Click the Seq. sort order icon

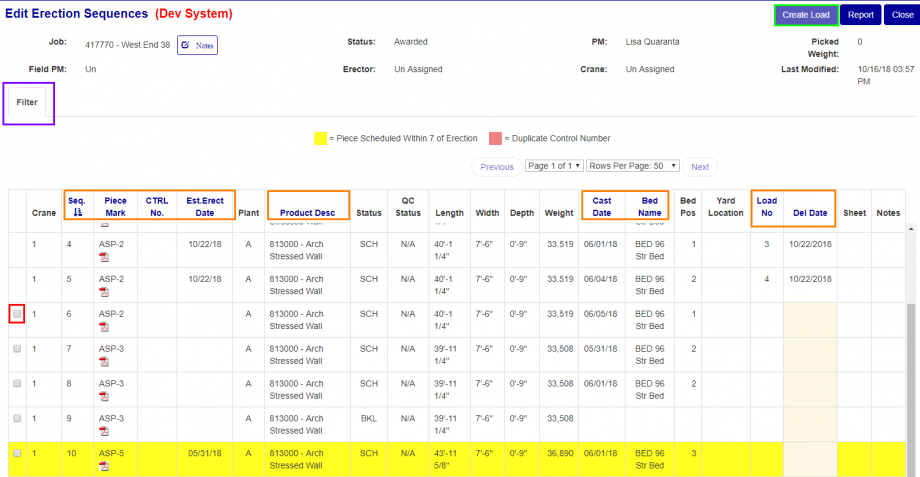pos(77,212)
